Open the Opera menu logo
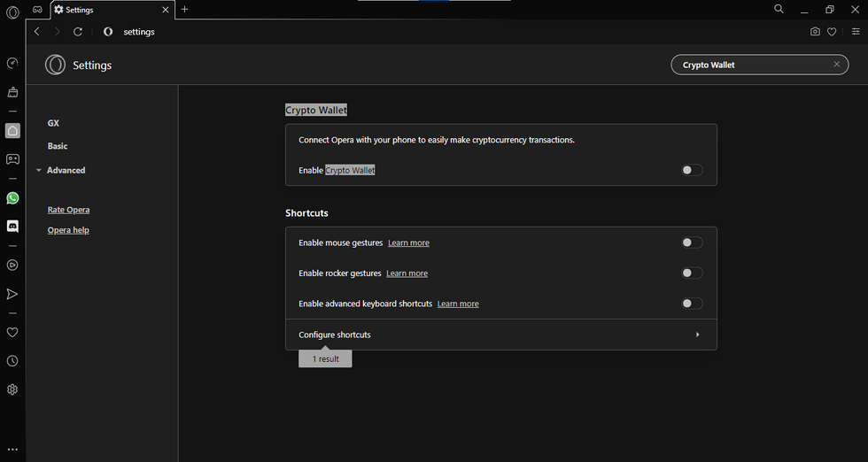Screen dimensions: 868x462 coord(12,12)
